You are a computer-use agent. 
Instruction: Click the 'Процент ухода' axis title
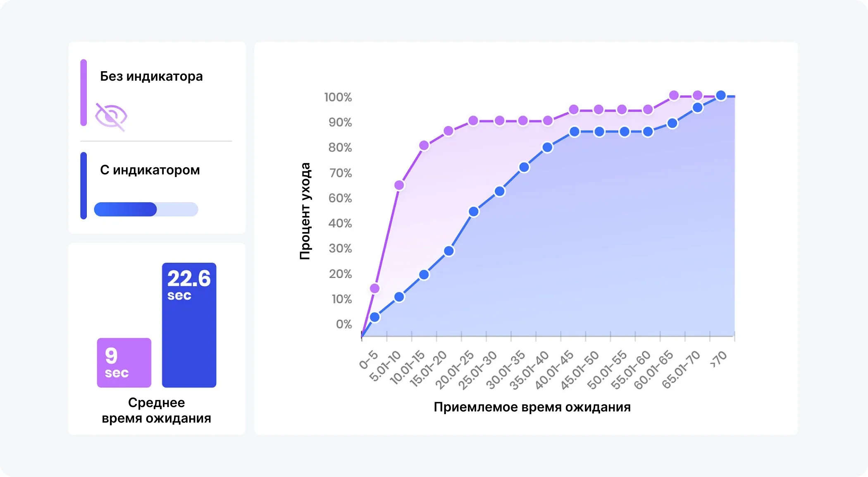[305, 211]
